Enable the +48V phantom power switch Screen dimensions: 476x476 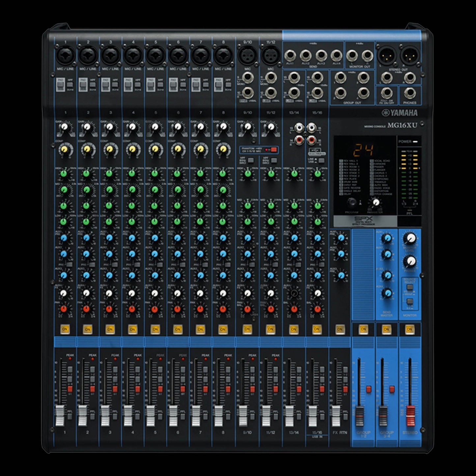click(x=274, y=150)
